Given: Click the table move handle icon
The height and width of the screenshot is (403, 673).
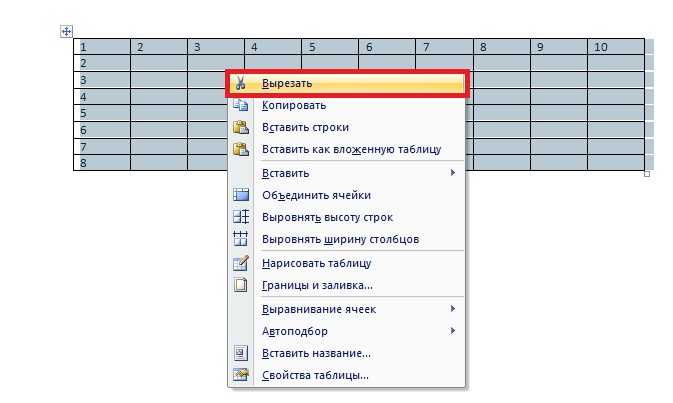Looking at the screenshot, I should tap(67, 31).
